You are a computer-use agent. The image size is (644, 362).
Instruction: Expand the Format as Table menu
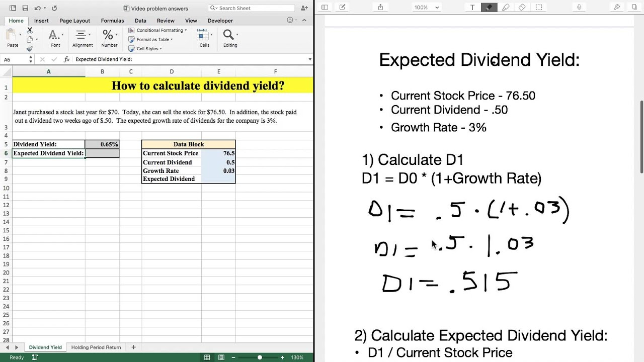coord(150,39)
